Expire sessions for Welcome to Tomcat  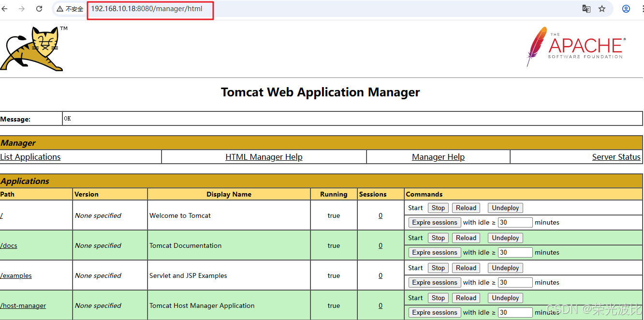click(x=435, y=222)
